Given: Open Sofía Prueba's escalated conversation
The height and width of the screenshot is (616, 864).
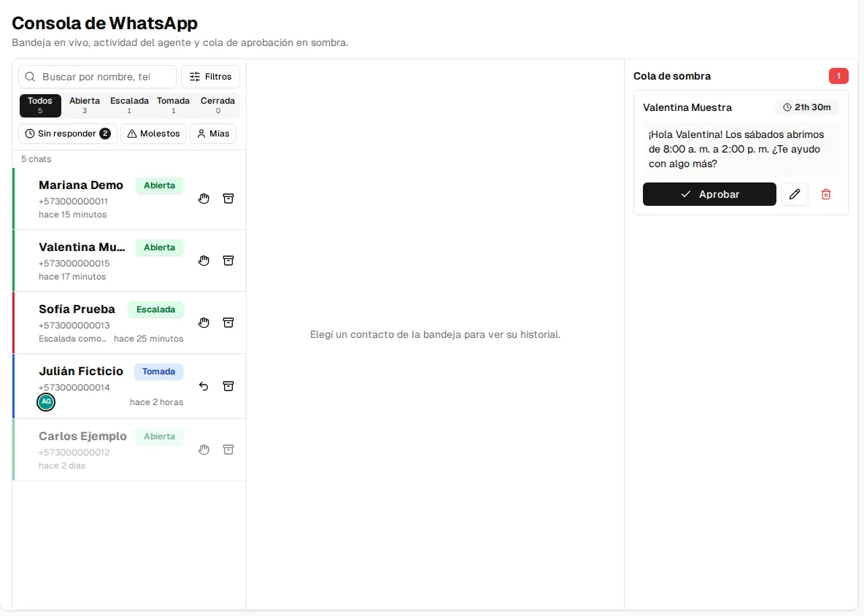Looking at the screenshot, I should pos(129,323).
